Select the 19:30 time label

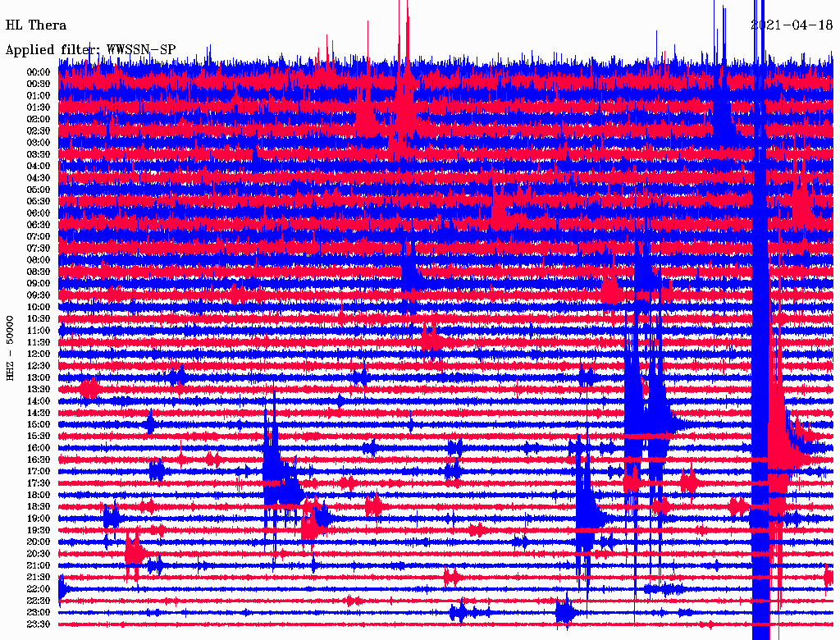[39, 531]
